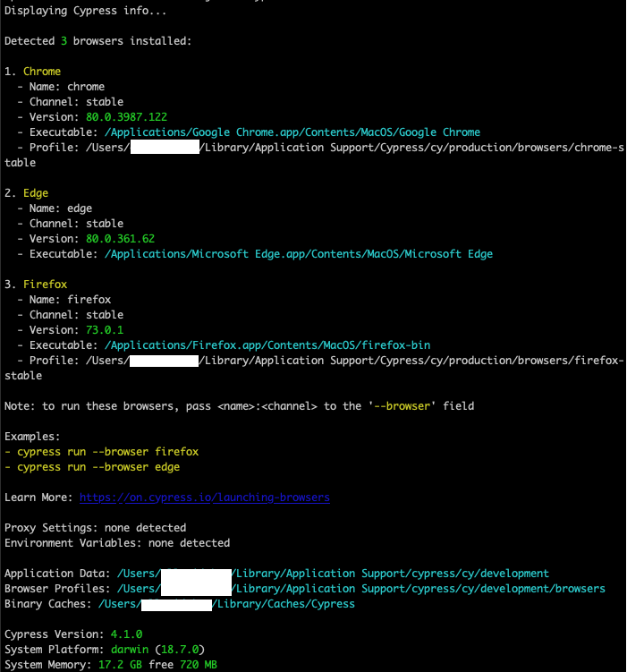Click the Chrome profile path line

(313, 155)
